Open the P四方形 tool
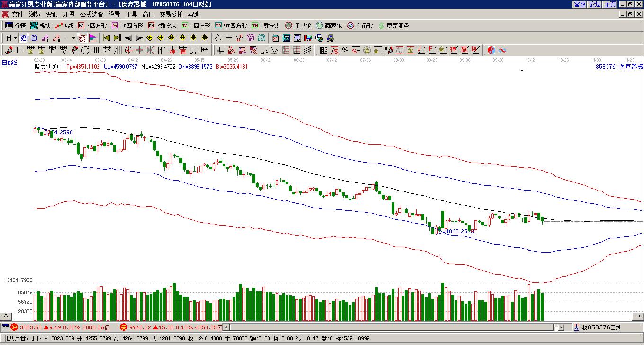644x345 pixels. (x=92, y=26)
